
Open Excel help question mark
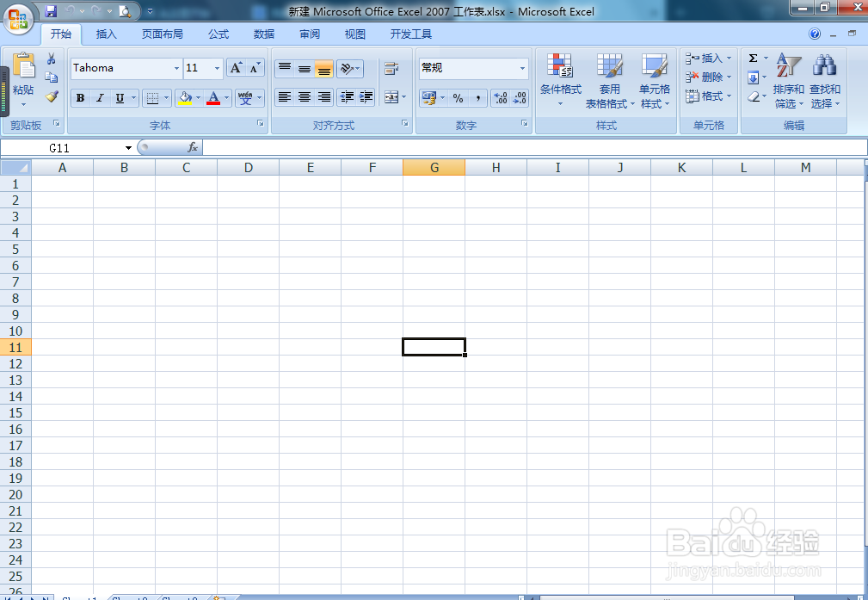pos(815,34)
